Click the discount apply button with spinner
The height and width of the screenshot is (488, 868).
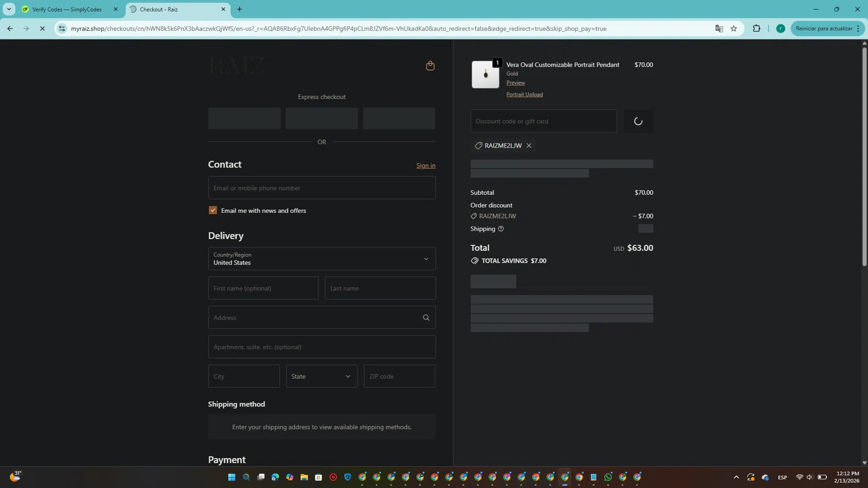[638, 121]
